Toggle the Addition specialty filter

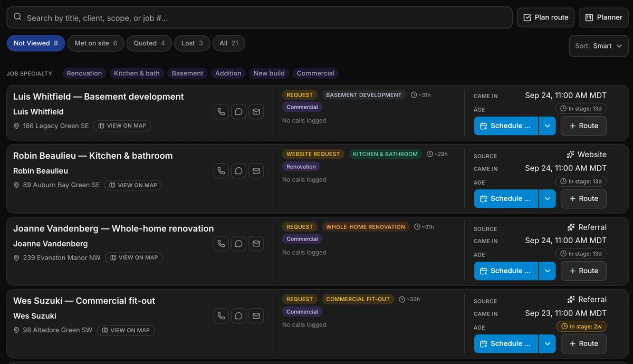[x=228, y=73]
